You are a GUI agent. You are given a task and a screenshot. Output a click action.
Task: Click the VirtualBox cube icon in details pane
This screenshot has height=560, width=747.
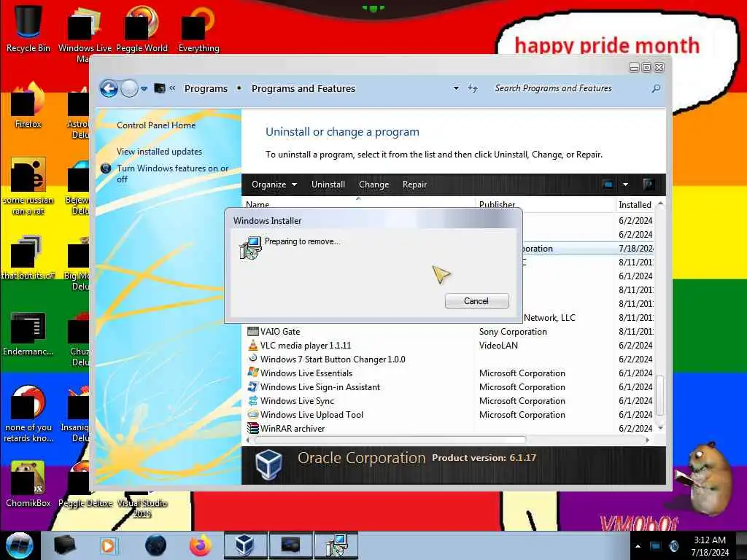pyautogui.click(x=268, y=464)
